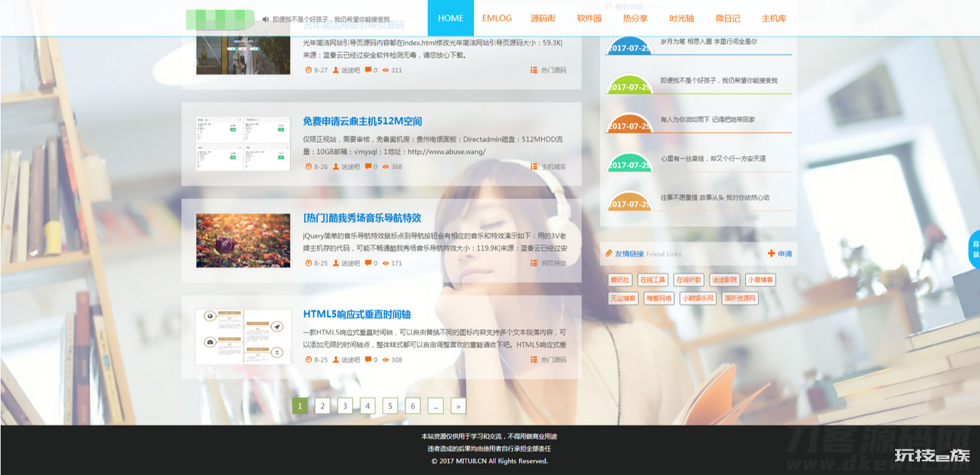This screenshot has width=980, height=475.
Task: Click the comment icon on the HTML5响应式垂直时间轴 post
Action: tap(368, 360)
